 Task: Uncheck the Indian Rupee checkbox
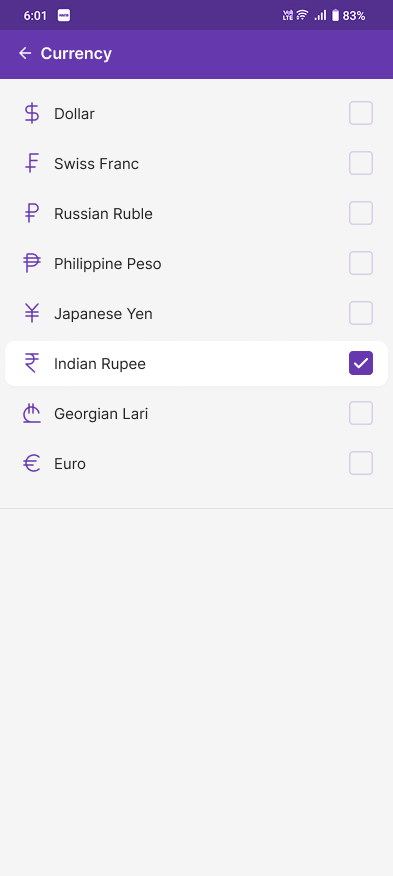[x=361, y=363]
